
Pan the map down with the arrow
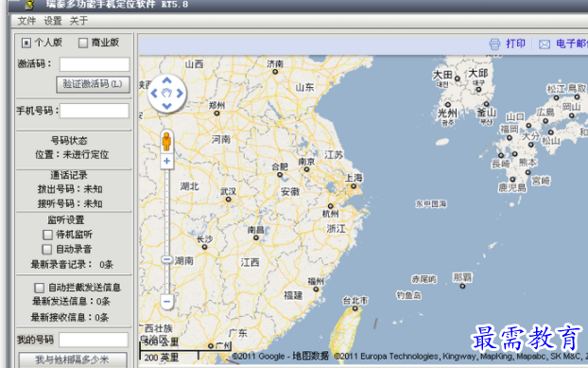coord(167,106)
